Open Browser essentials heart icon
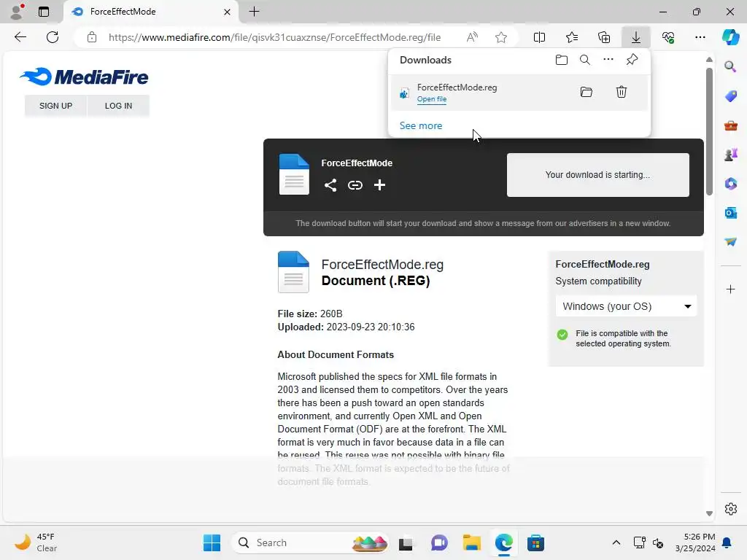The width and height of the screenshot is (747, 560). click(668, 37)
